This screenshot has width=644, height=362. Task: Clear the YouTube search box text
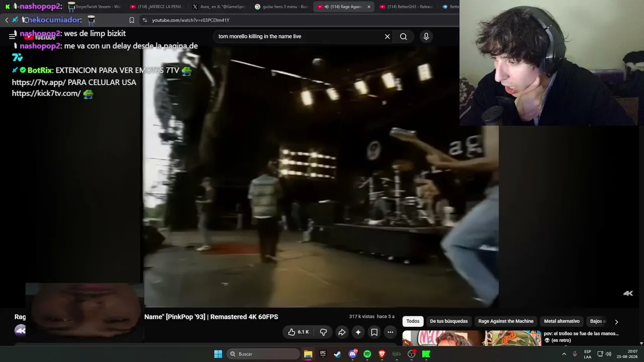387,36
